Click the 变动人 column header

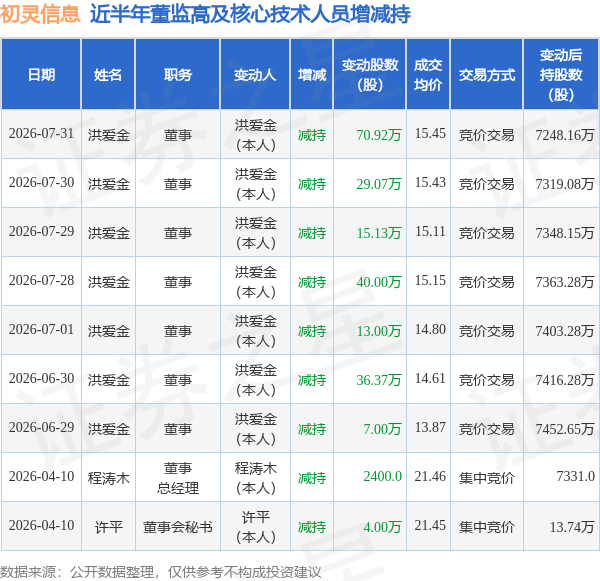[255, 75]
